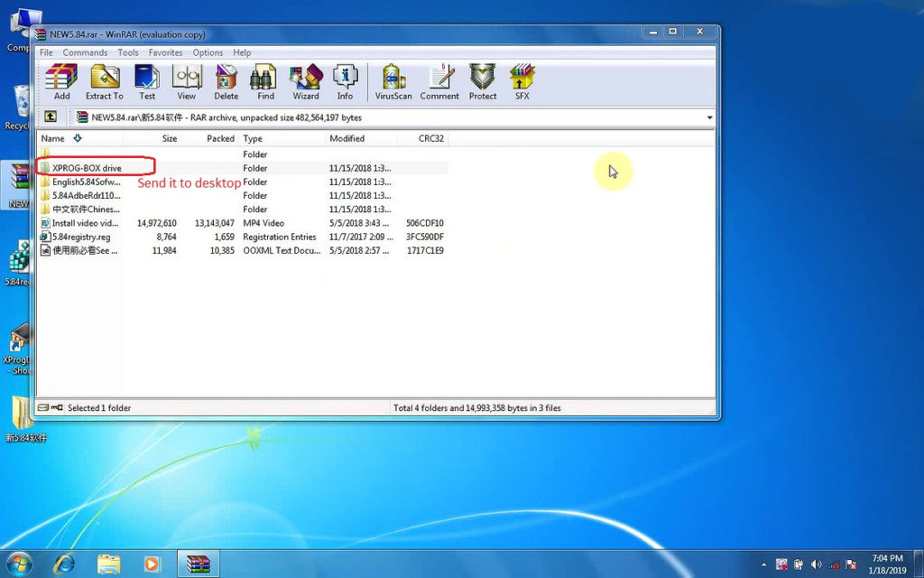Viewport: 924px width, 578px height.
Task: Run VirusScan on the archive
Action: point(393,82)
